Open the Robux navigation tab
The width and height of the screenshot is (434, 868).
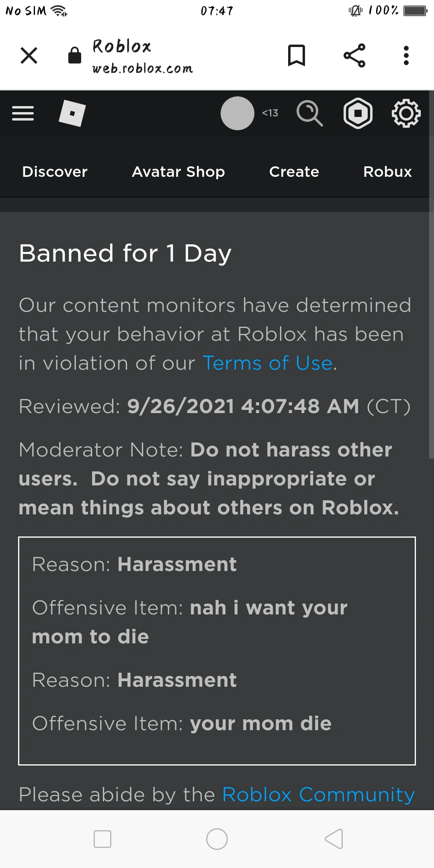[x=387, y=172]
